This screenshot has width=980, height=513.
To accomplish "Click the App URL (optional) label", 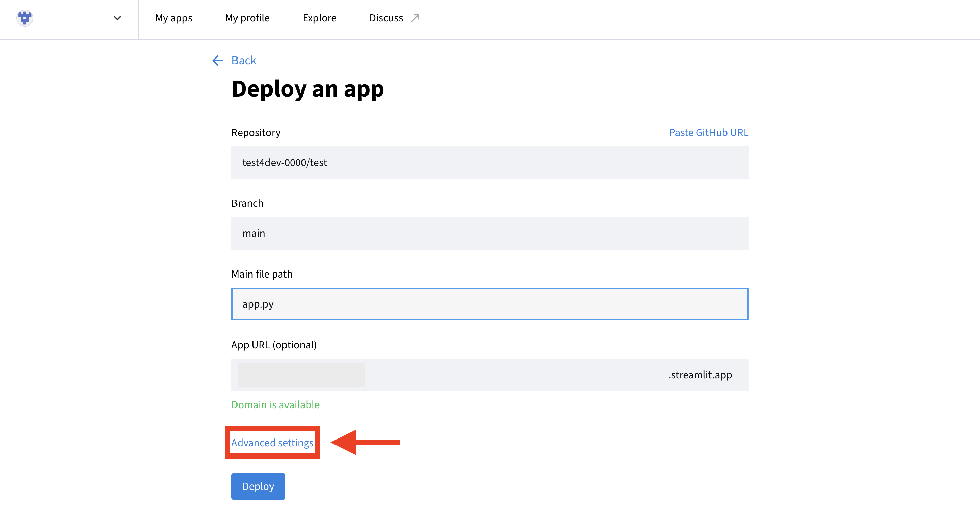I will pyautogui.click(x=274, y=345).
